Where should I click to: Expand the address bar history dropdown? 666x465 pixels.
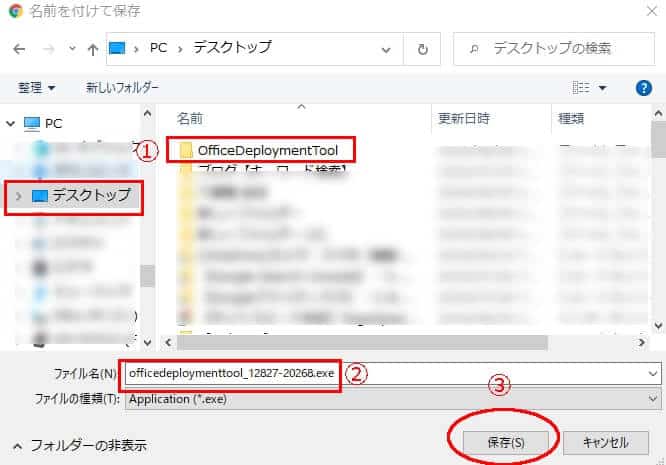click(x=386, y=50)
